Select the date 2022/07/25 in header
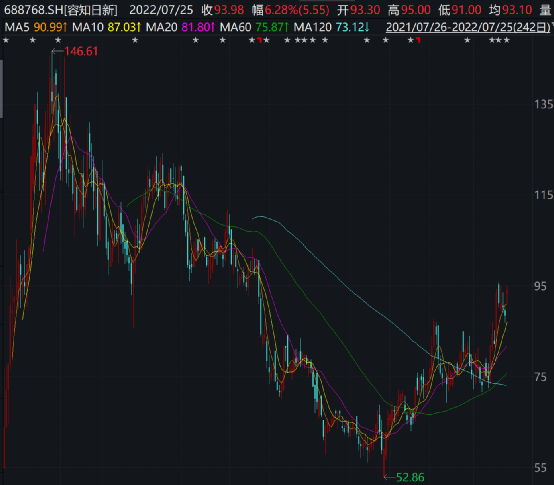 tap(161, 10)
